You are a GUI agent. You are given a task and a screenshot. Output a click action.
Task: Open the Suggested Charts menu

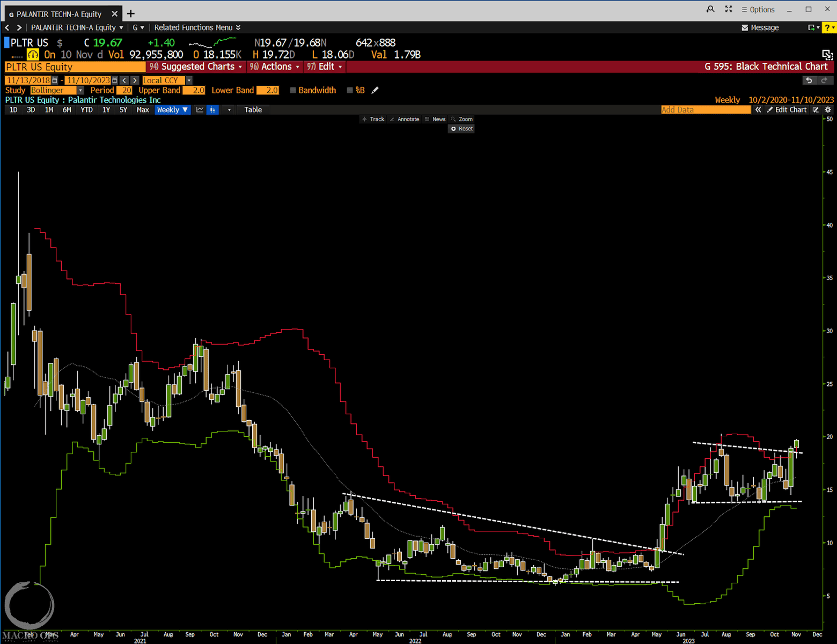click(196, 67)
